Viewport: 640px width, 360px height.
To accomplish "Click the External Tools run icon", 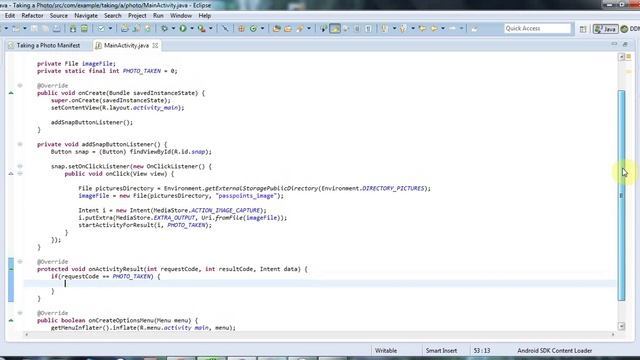I will pyautogui.click(x=202, y=29).
